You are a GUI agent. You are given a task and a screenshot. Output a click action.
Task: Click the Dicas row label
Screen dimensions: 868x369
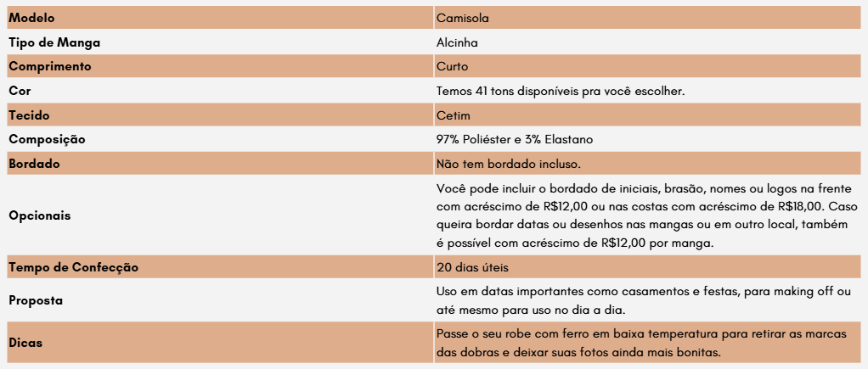[25, 344]
